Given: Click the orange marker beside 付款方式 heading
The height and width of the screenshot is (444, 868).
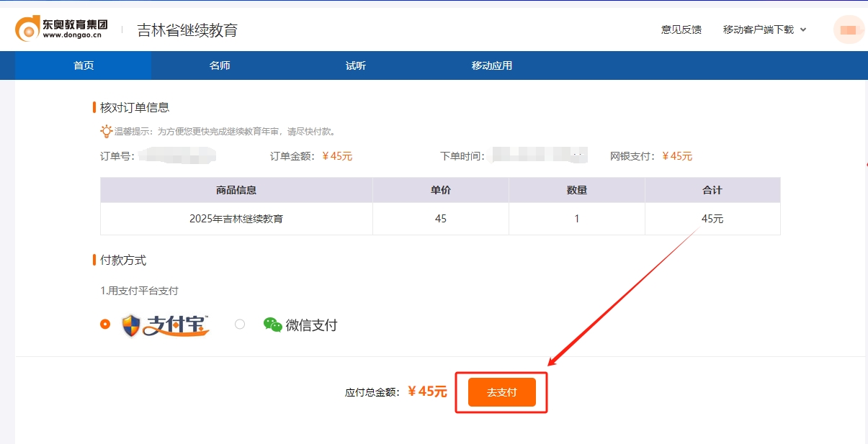Looking at the screenshot, I should coord(95,260).
